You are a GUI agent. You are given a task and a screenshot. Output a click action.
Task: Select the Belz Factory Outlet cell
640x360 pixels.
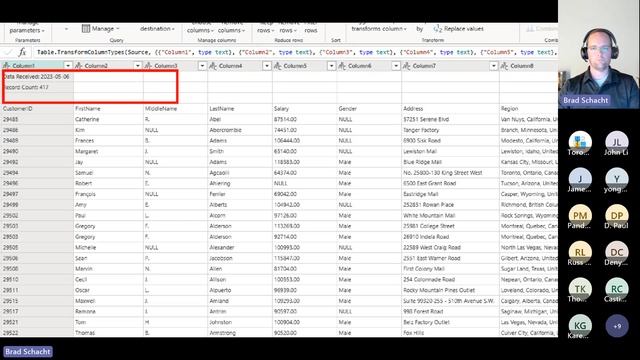point(450,322)
